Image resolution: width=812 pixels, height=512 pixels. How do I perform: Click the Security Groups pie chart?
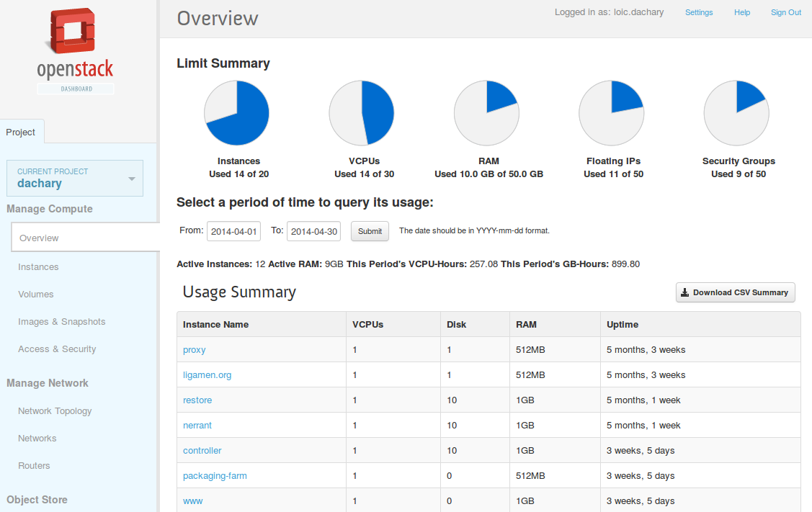(x=736, y=113)
